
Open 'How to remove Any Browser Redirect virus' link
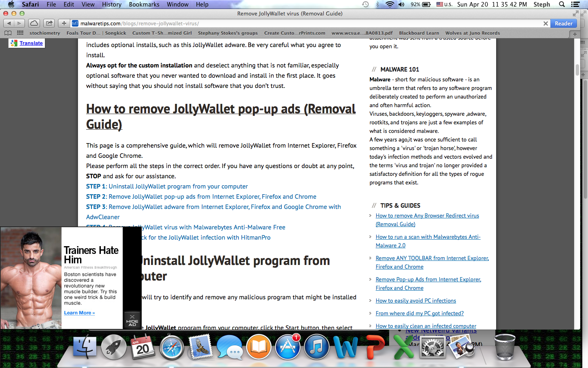click(427, 220)
